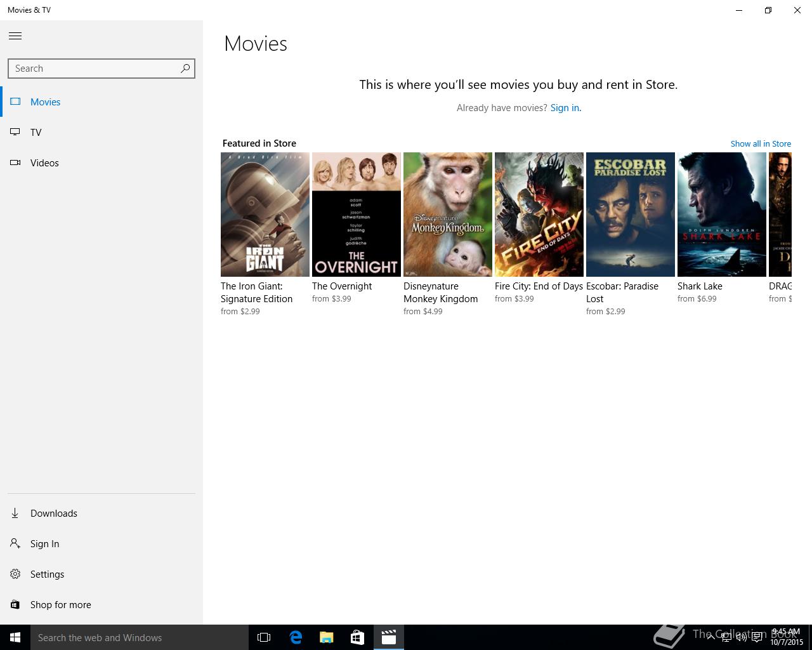Open The Overnight poster
The height and width of the screenshot is (650, 812).
(357, 215)
